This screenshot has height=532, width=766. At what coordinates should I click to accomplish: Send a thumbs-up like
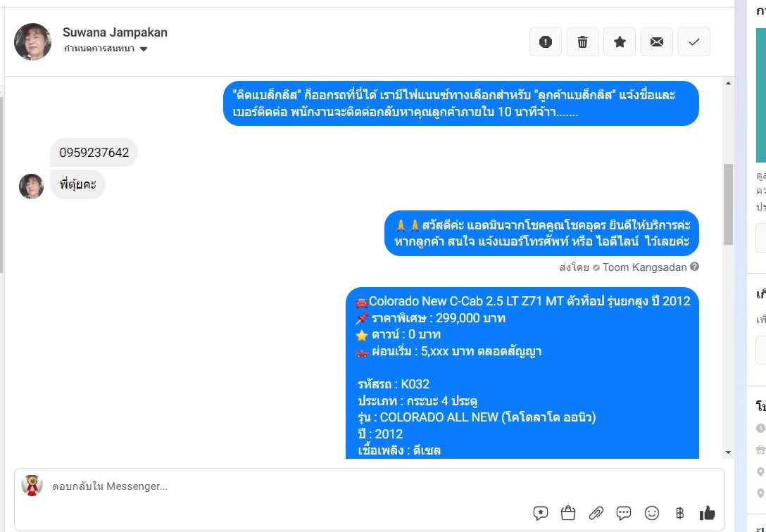[707, 513]
